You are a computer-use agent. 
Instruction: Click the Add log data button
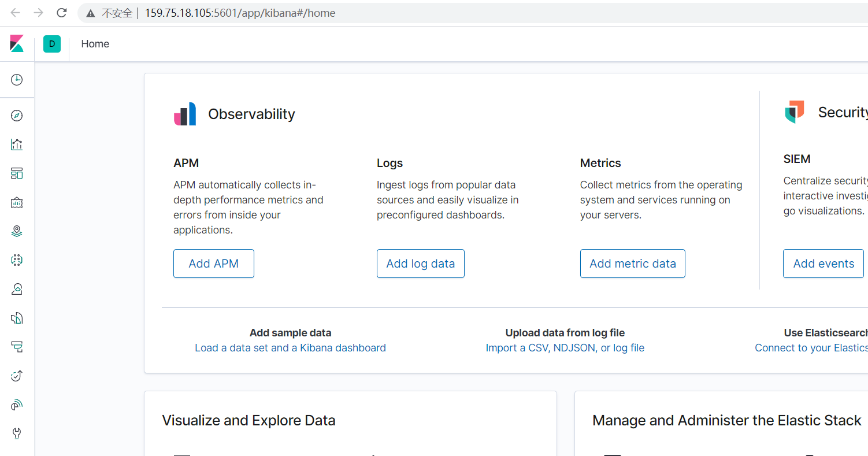pyautogui.click(x=420, y=264)
